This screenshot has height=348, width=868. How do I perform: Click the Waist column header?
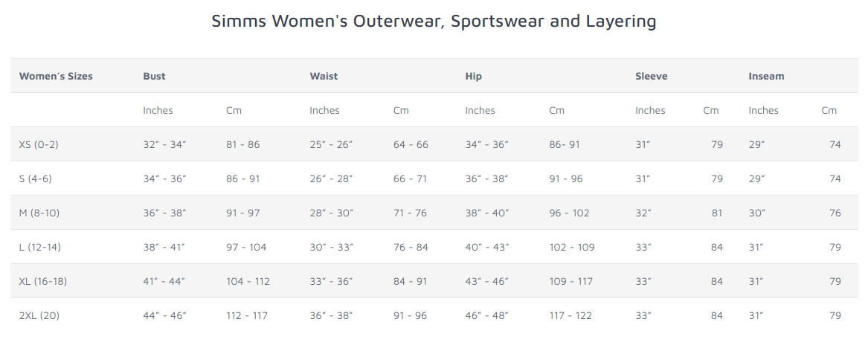click(x=324, y=77)
